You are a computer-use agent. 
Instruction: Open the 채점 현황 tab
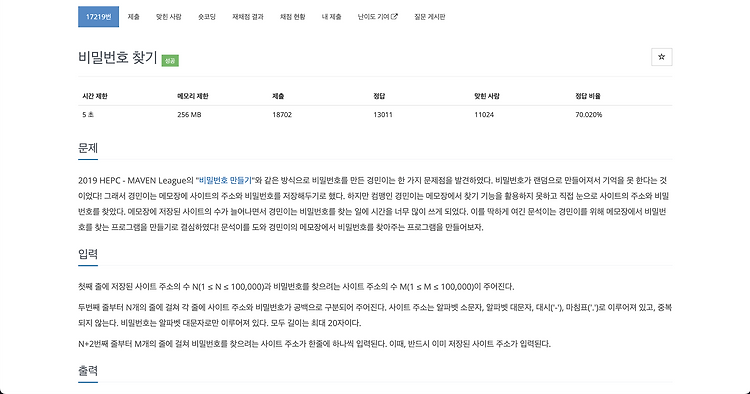coord(293,17)
